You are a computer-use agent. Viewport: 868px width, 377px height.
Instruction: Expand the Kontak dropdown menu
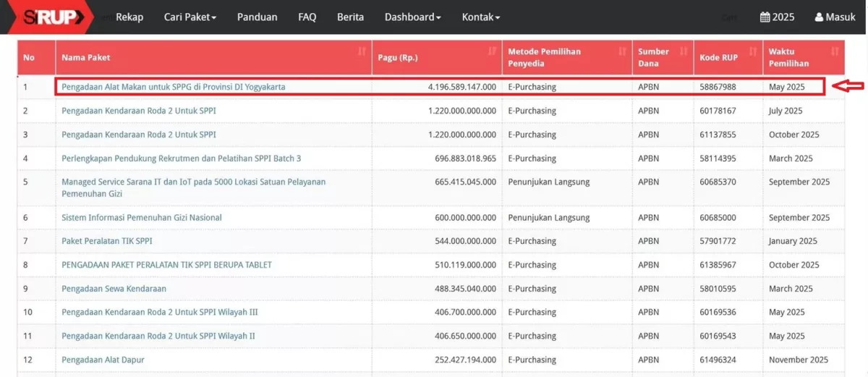pyautogui.click(x=481, y=17)
